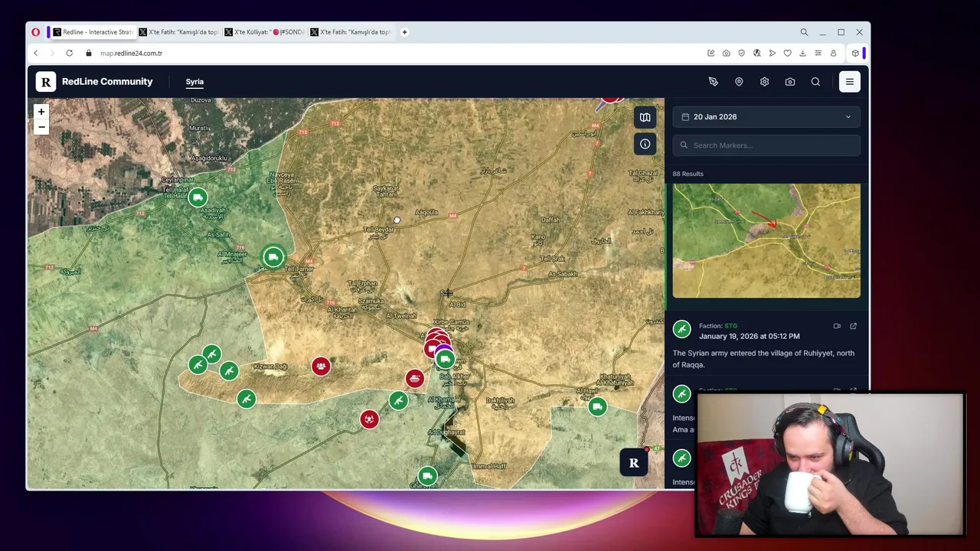Open Opera extensions cube icon
Screen dimensions: 980x551
tap(855, 54)
